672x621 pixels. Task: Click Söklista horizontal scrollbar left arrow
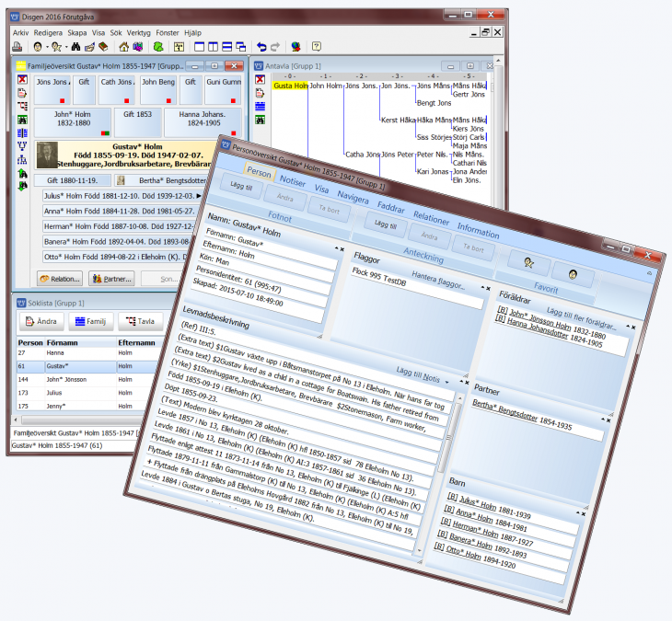(16, 420)
